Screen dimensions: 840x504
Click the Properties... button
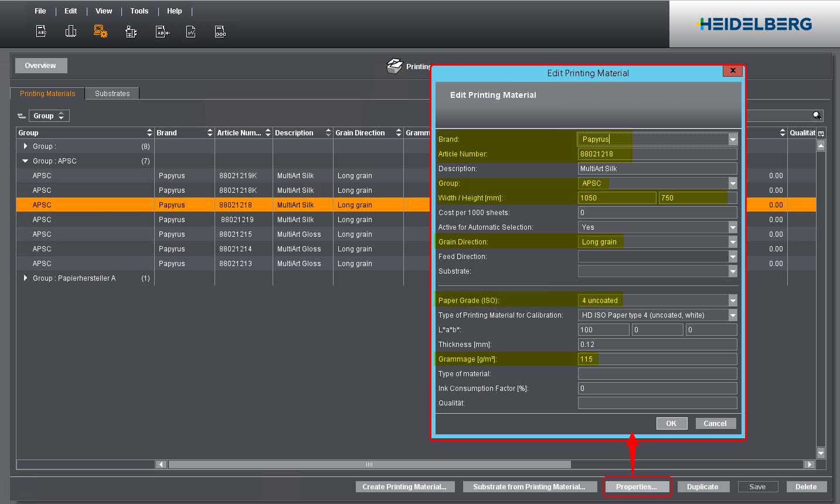point(637,487)
